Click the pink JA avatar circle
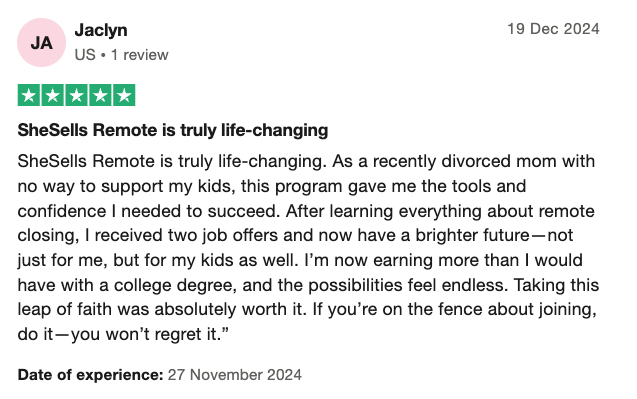 pos(41,42)
